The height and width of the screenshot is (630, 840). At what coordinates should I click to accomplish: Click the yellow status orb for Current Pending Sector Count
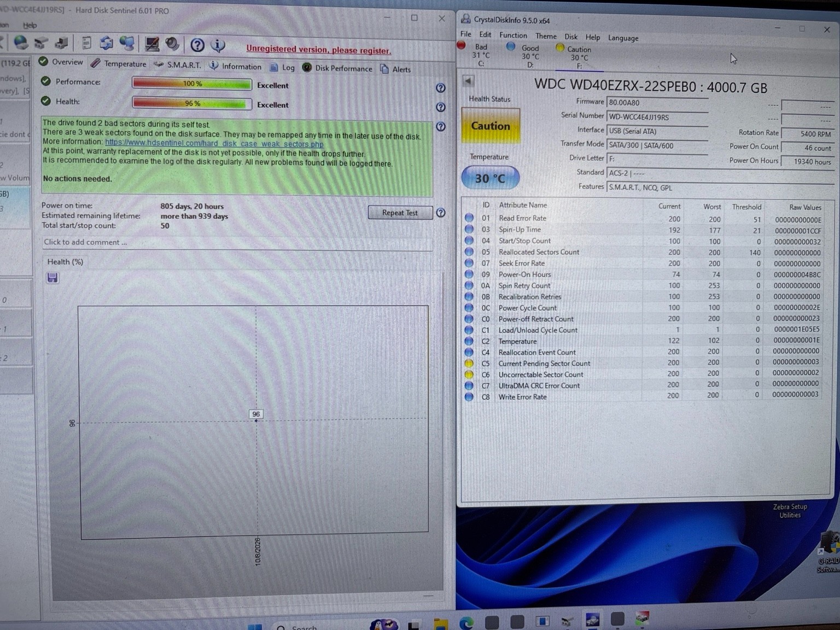469,363
